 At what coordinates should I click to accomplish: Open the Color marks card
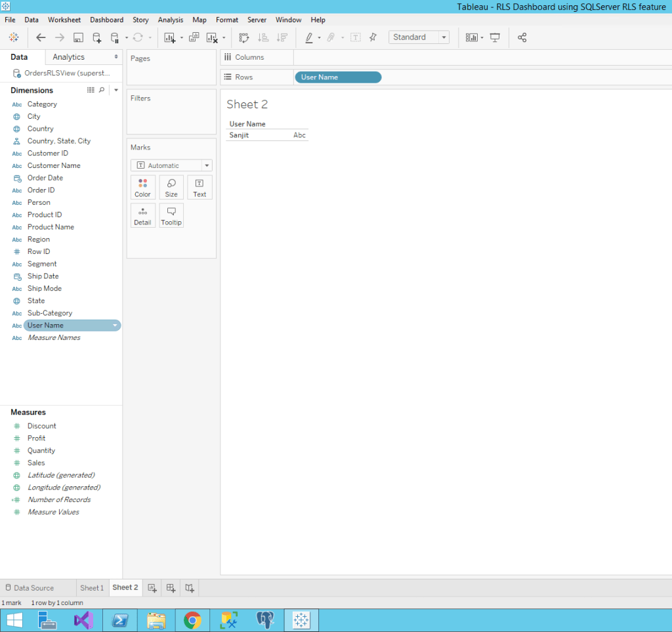[x=142, y=188]
